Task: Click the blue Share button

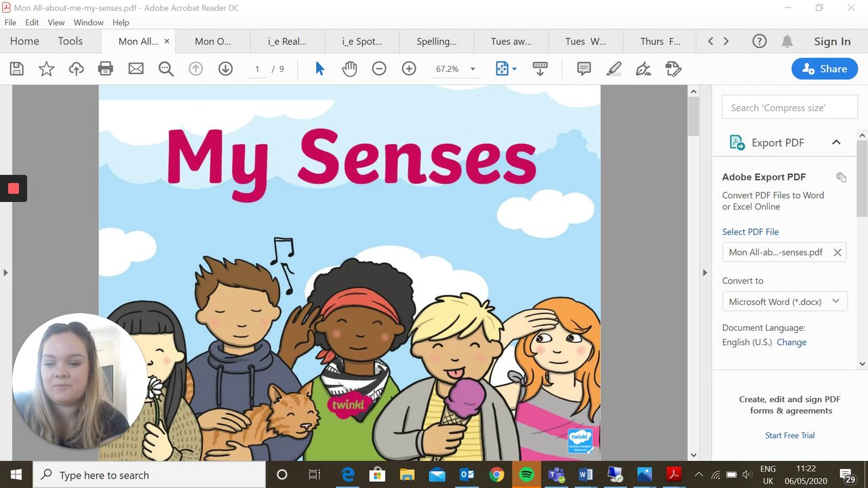Action: 825,68
